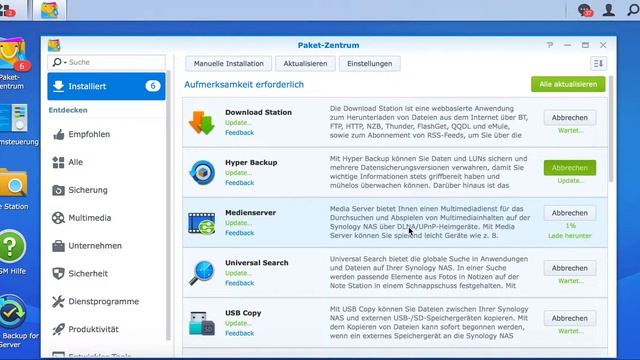Screen dimensions: 640x360
Task: Open the Medienserver package icon
Action: click(x=202, y=223)
